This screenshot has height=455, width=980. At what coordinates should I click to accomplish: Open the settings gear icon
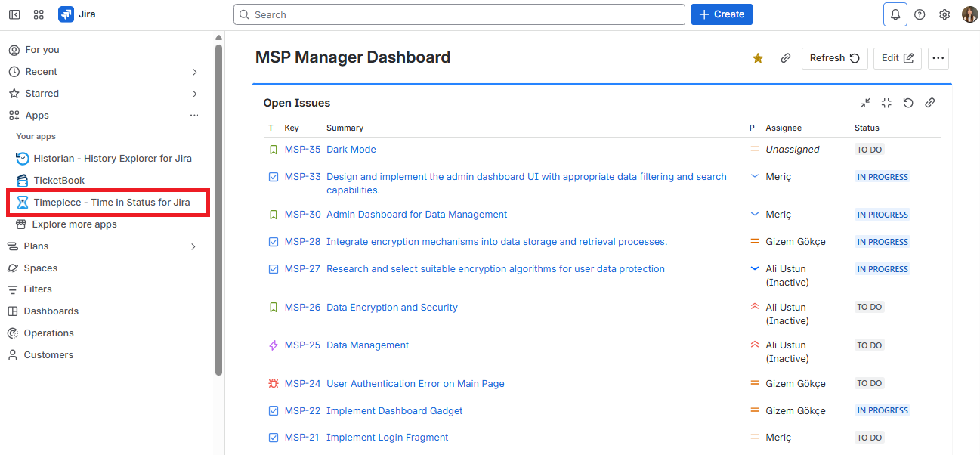tap(944, 14)
